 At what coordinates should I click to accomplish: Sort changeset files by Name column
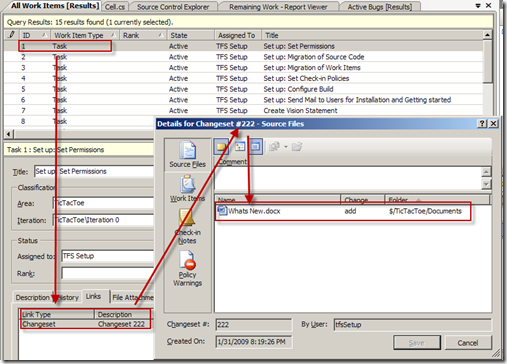pos(278,200)
